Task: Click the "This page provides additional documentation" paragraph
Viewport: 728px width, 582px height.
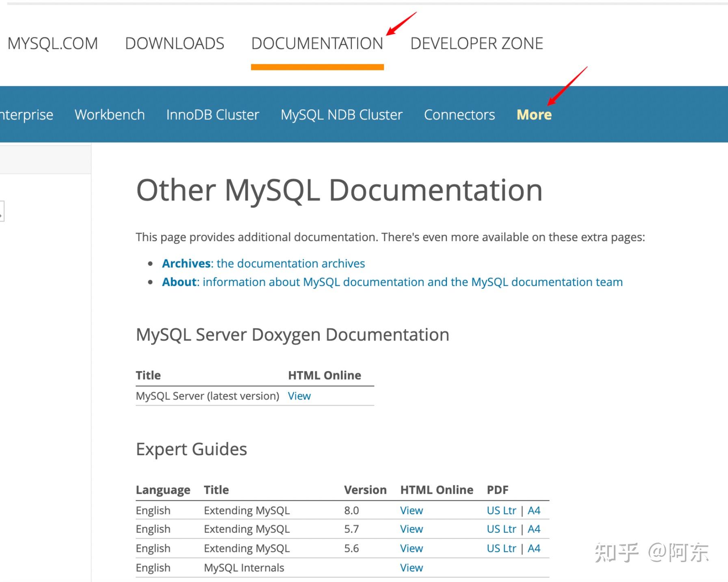Action: coord(390,237)
